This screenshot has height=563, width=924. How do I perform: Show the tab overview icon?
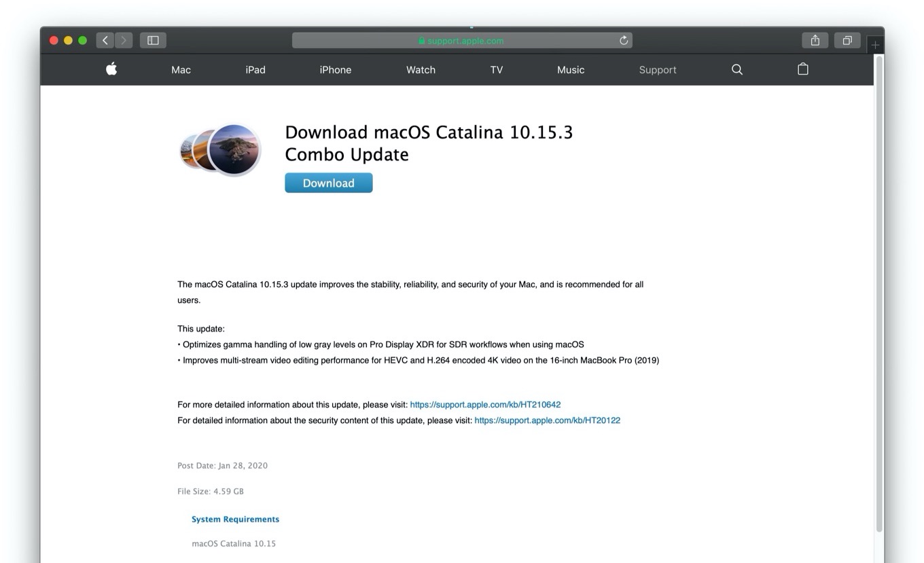click(x=847, y=41)
